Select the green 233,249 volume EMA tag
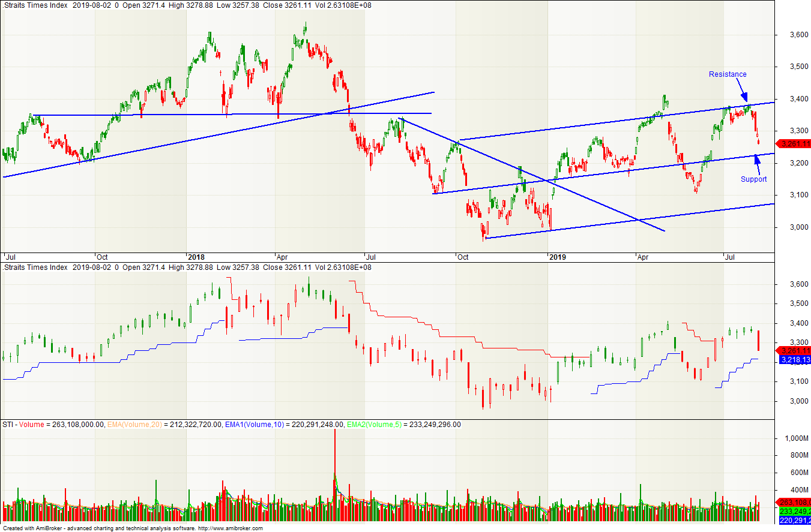 [795, 510]
